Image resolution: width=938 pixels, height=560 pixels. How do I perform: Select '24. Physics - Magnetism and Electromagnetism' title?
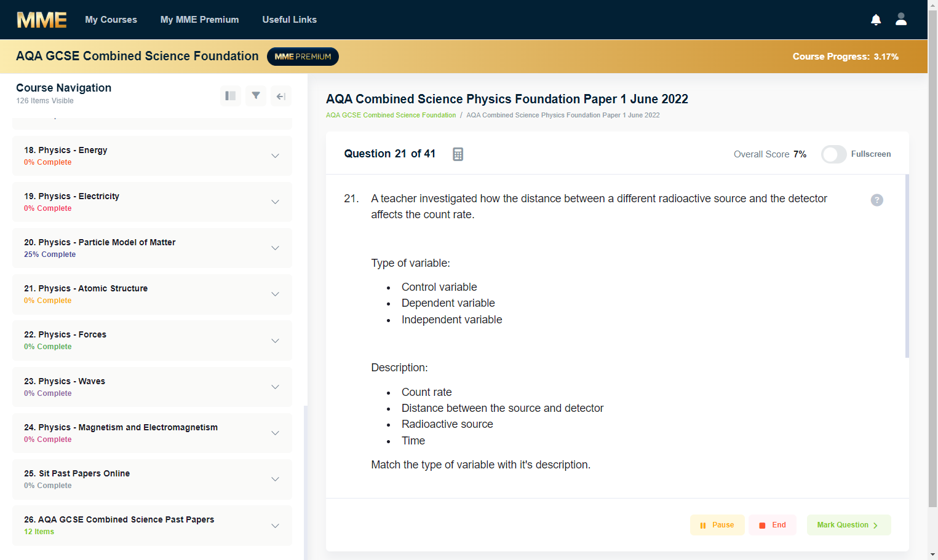click(121, 427)
